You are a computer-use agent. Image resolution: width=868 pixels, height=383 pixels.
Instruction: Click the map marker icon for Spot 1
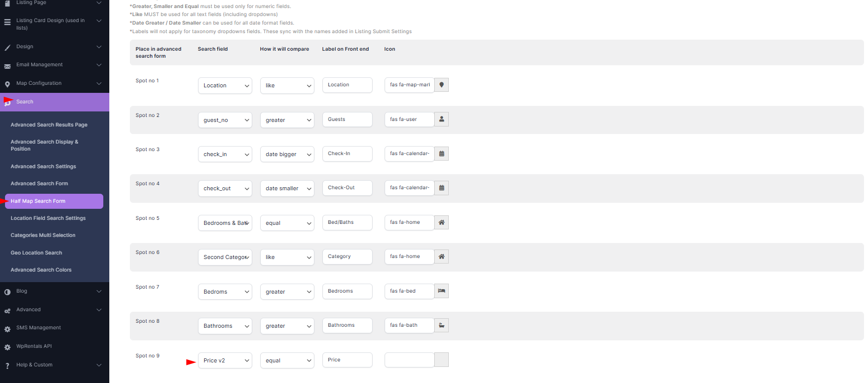tap(441, 85)
